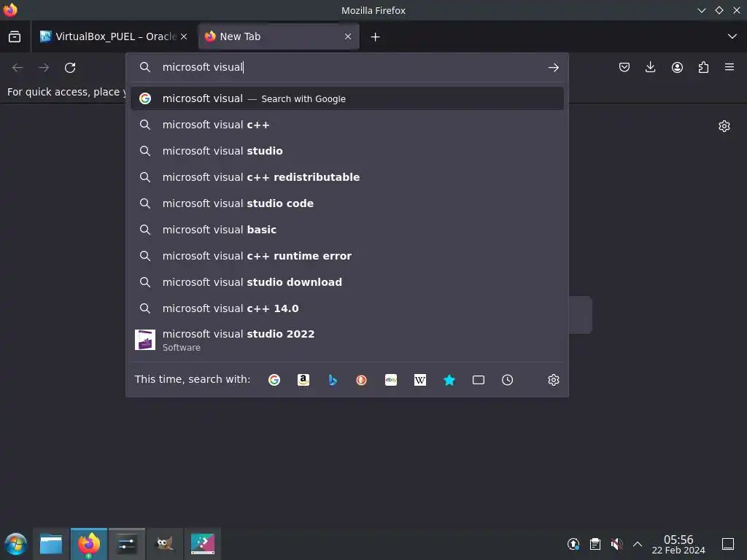The height and width of the screenshot is (560, 747).
Task: Search open tabs using the tabs icon
Action: 479,380
